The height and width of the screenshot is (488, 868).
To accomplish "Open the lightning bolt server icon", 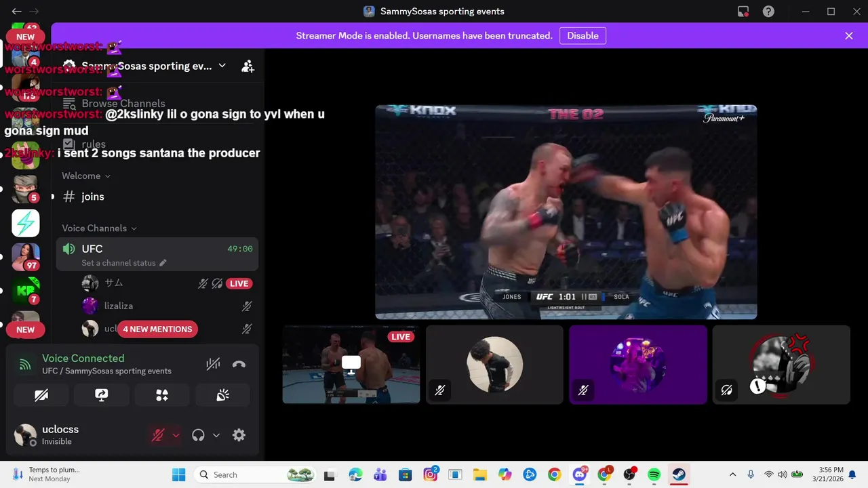I will click(x=26, y=223).
